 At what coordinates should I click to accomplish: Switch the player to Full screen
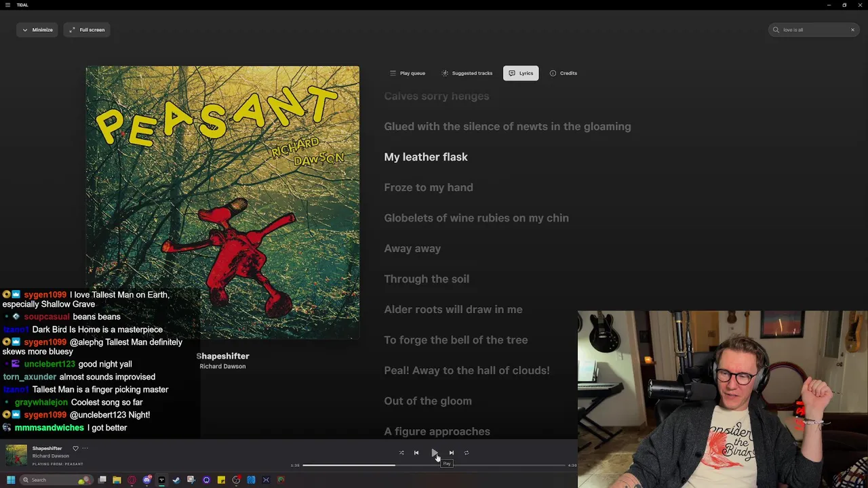click(x=87, y=30)
